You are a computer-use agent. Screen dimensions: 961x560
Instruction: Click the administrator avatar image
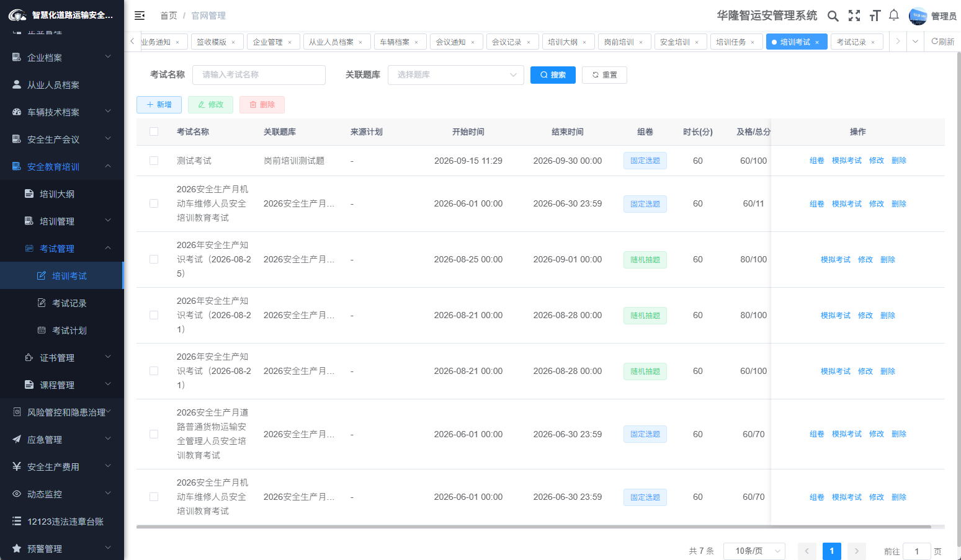[918, 16]
